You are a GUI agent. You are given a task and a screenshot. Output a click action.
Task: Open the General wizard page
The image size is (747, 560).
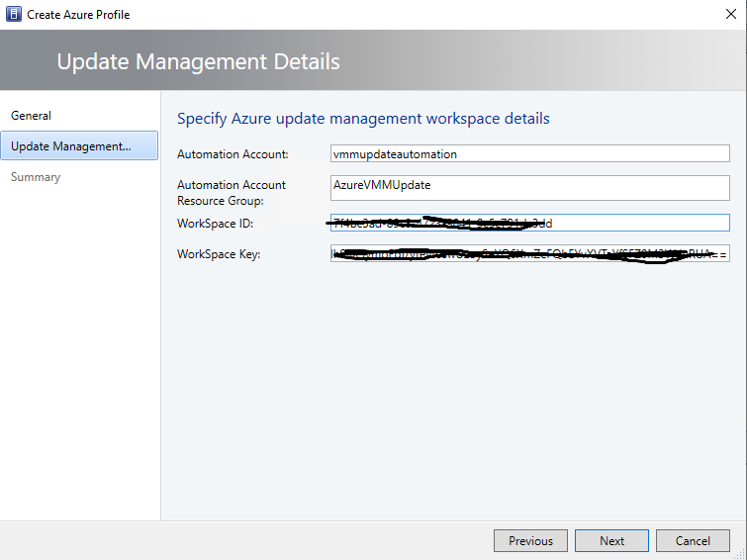(x=31, y=116)
